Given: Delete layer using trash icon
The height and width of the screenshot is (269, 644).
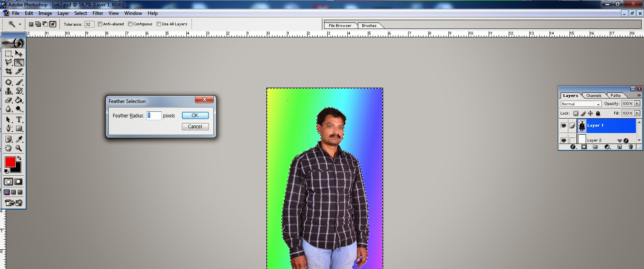Looking at the screenshot, I should click(x=631, y=147).
